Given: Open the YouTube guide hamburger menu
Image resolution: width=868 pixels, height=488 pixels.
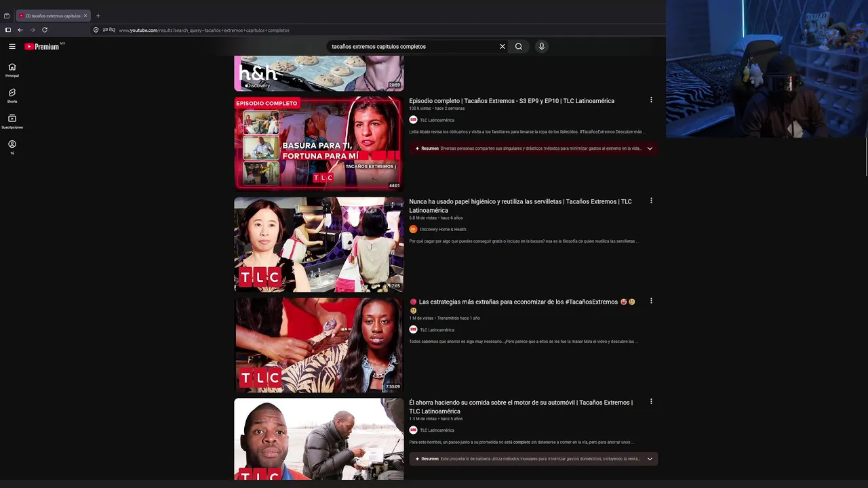Looking at the screenshot, I should click(x=12, y=47).
